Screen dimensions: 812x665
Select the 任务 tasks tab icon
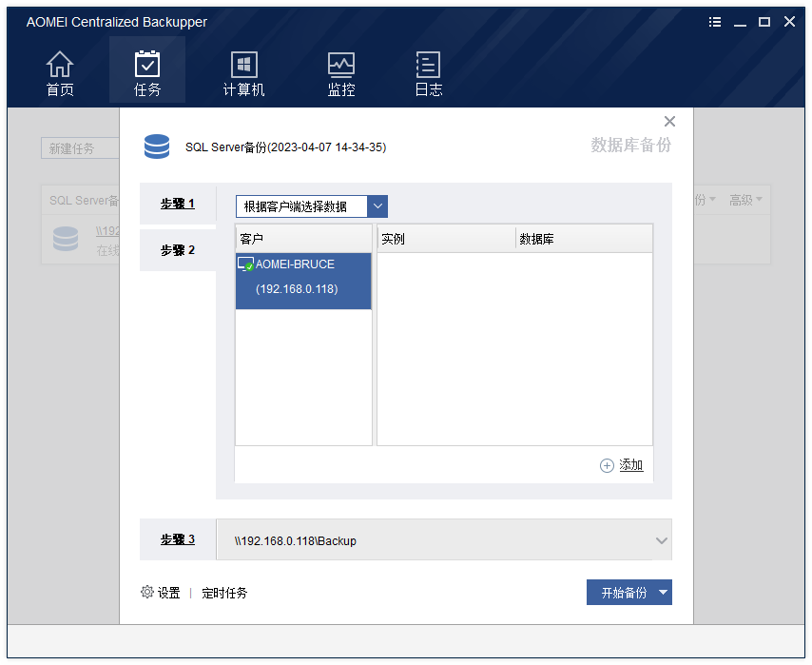point(147,65)
